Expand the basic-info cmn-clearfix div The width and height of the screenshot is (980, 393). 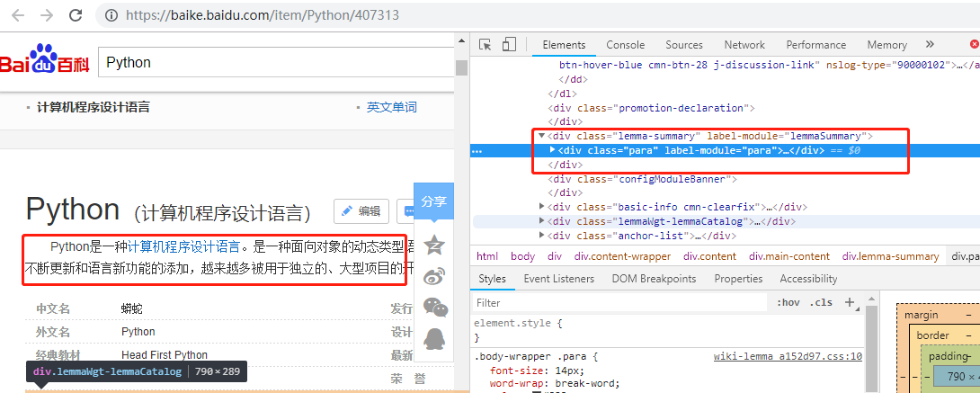[541, 206]
